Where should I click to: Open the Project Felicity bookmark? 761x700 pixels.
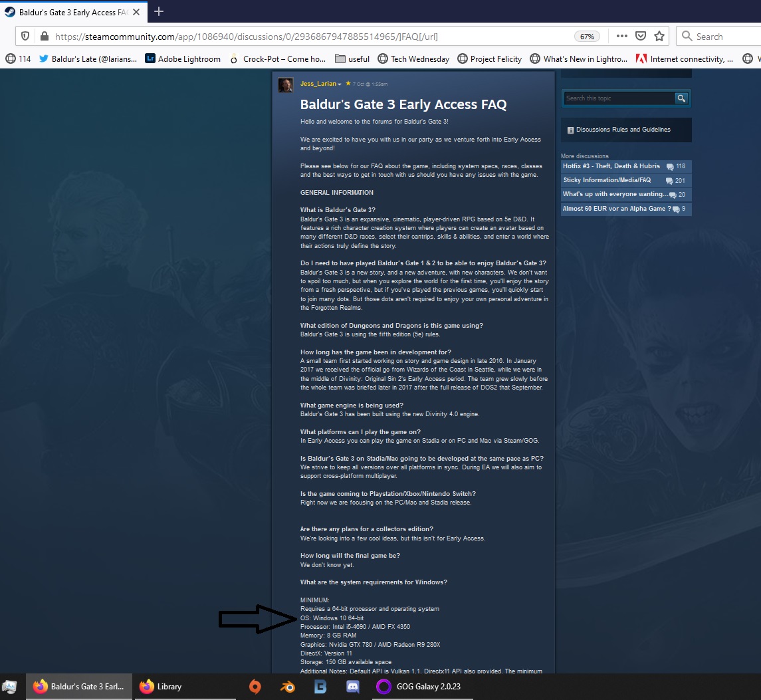pyautogui.click(x=489, y=58)
